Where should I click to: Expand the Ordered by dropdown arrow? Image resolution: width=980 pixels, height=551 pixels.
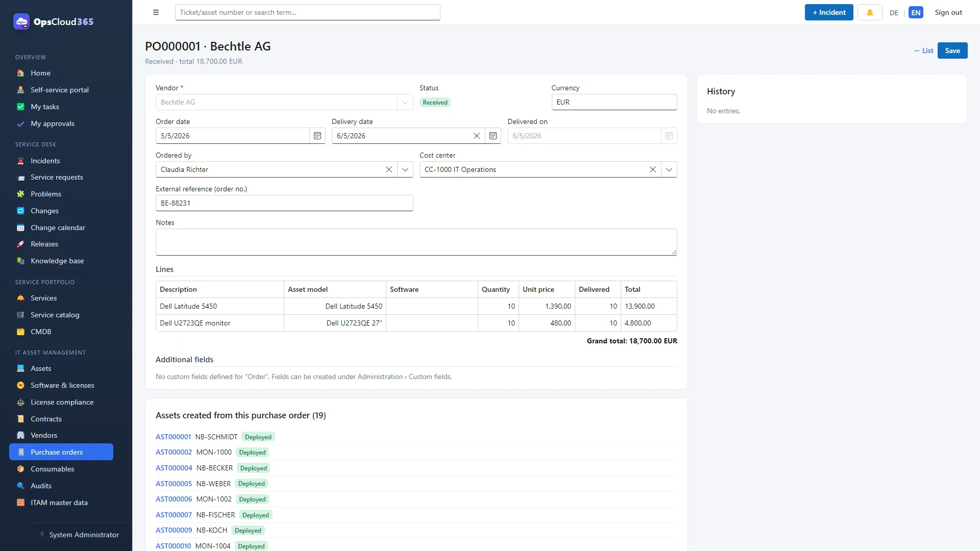(x=405, y=169)
